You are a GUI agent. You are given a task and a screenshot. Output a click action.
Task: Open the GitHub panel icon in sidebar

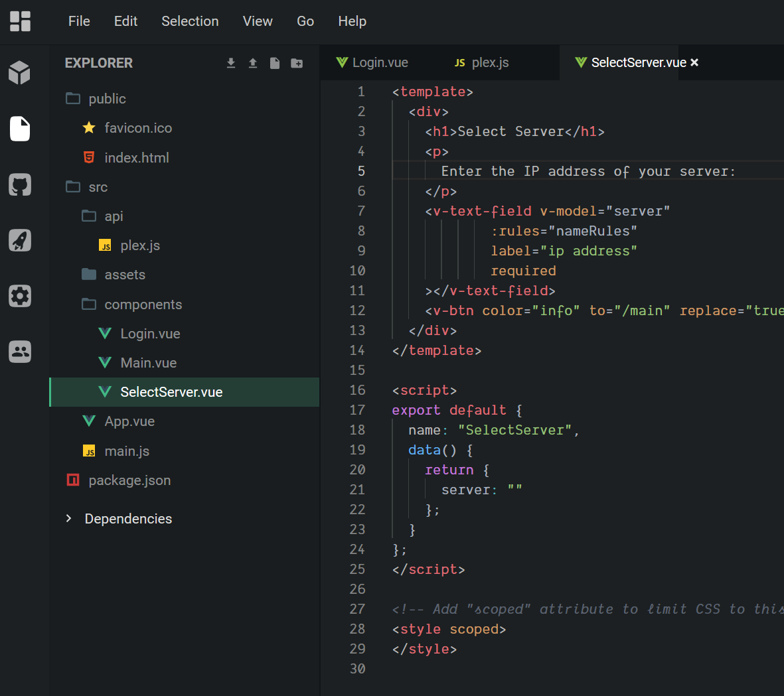tap(19, 184)
